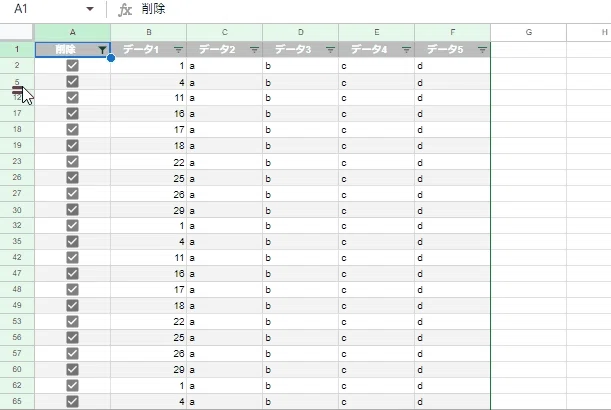Click the formula bar showing 削除

click(x=374, y=9)
